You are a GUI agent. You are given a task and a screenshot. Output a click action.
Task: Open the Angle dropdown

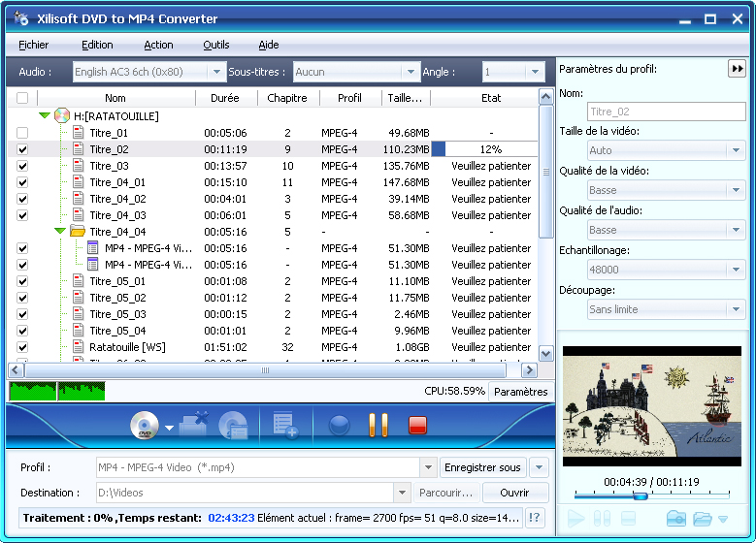tap(535, 72)
